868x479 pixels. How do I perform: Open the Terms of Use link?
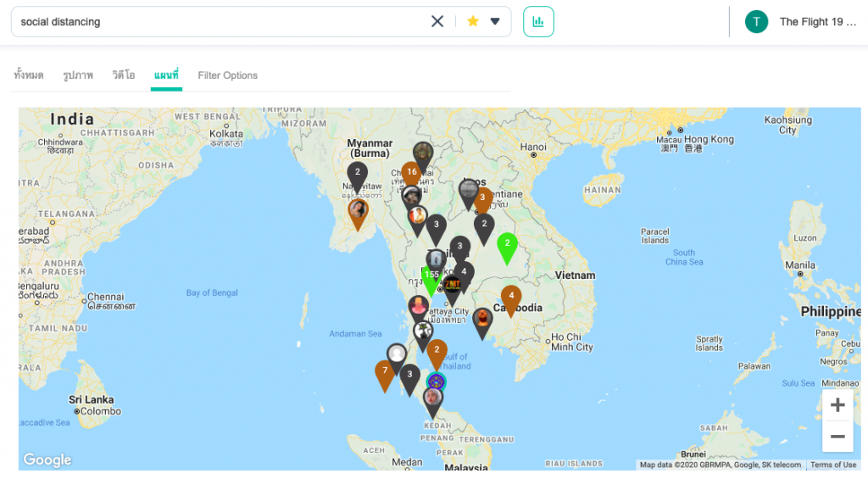click(832, 465)
